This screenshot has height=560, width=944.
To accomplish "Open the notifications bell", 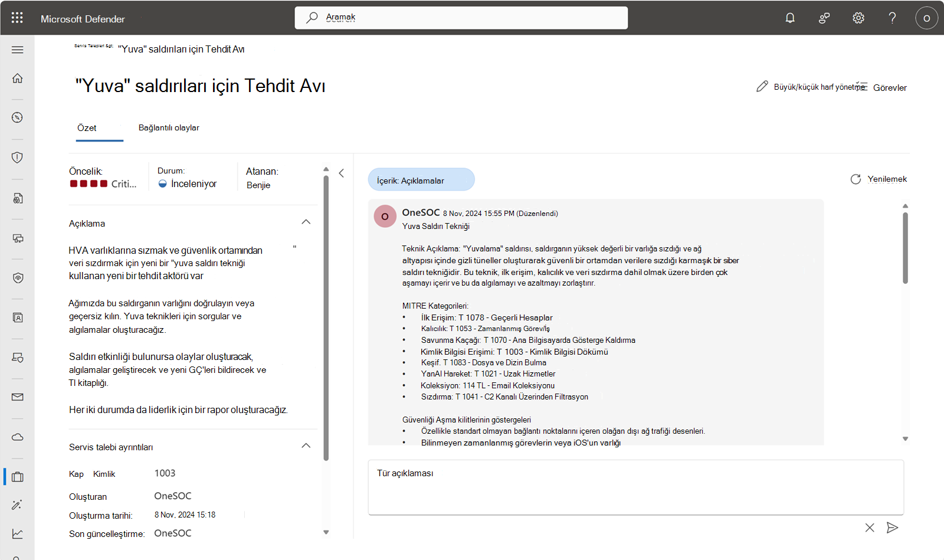I will (790, 18).
